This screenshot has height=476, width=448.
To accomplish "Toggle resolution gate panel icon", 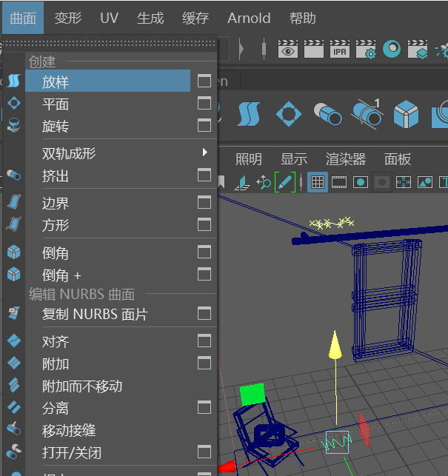I will coord(361,182).
